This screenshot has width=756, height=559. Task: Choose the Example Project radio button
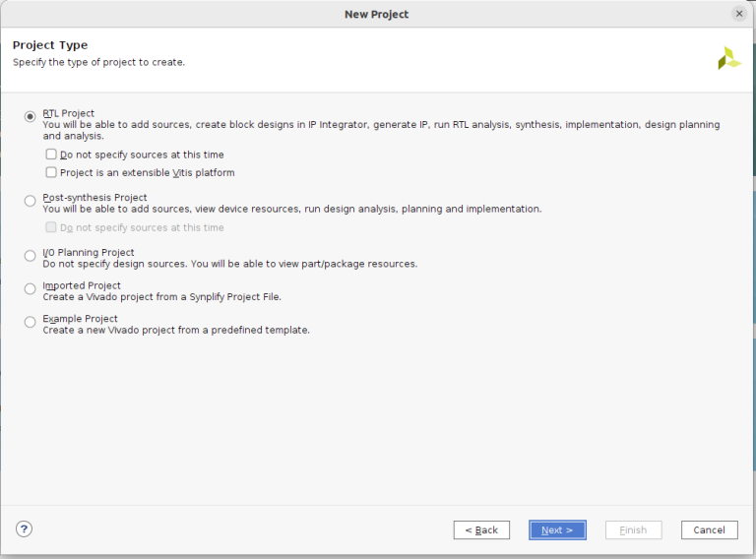[x=31, y=322]
